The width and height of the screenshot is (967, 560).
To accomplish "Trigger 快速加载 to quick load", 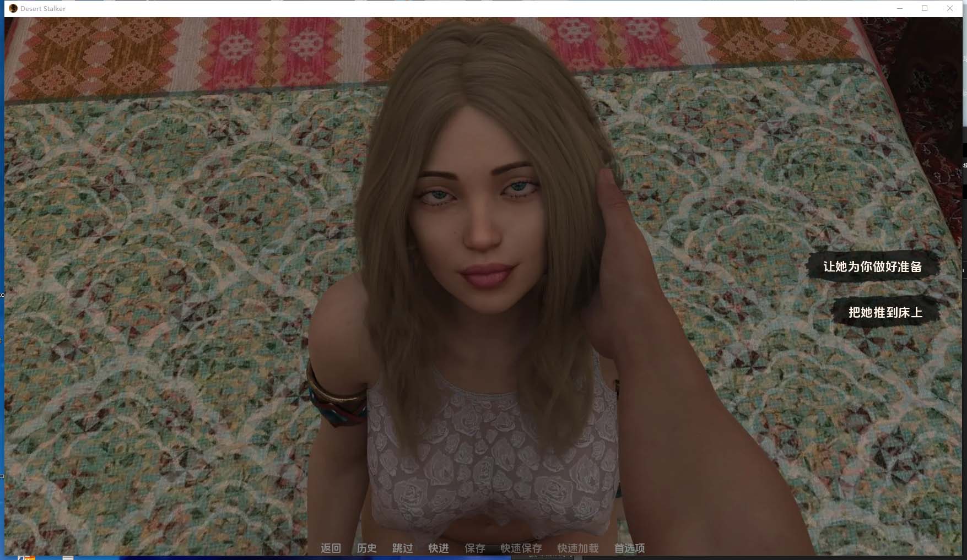I will [577, 548].
